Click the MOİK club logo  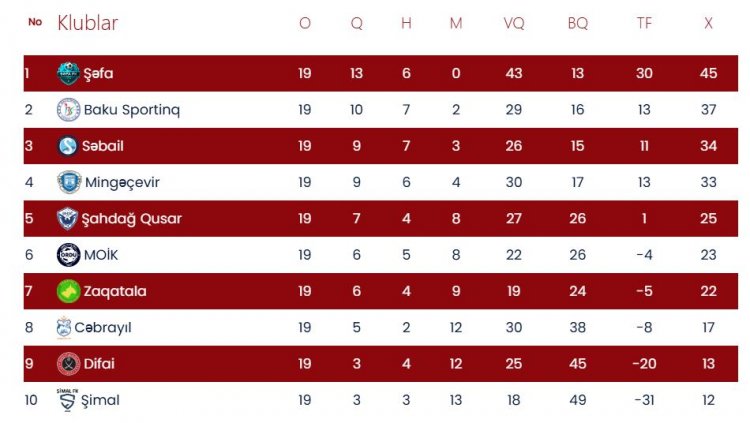(68, 254)
